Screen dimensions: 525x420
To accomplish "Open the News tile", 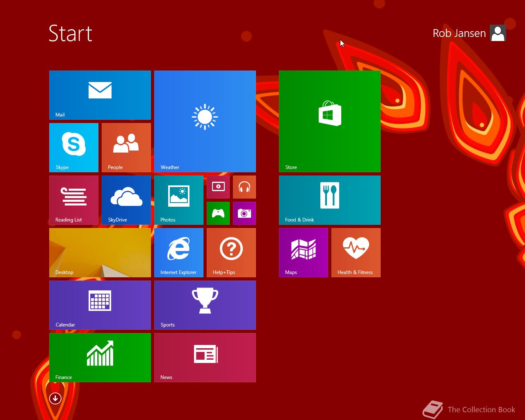I will (205, 358).
